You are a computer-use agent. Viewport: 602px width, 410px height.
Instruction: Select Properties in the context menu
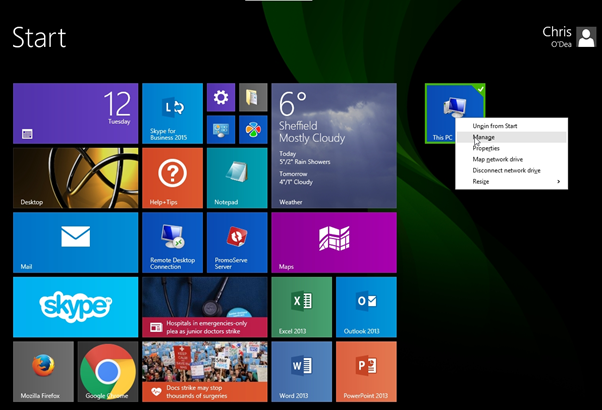pyautogui.click(x=511, y=148)
